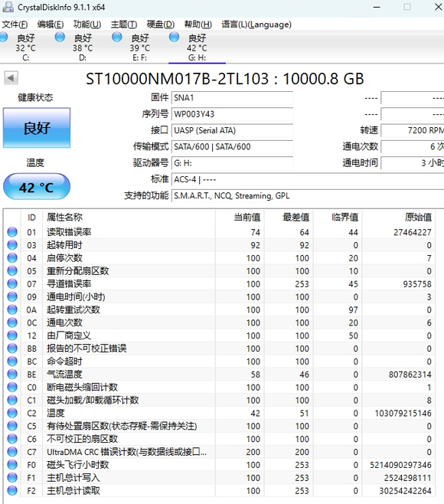Click the 当前值 column header

click(240, 218)
